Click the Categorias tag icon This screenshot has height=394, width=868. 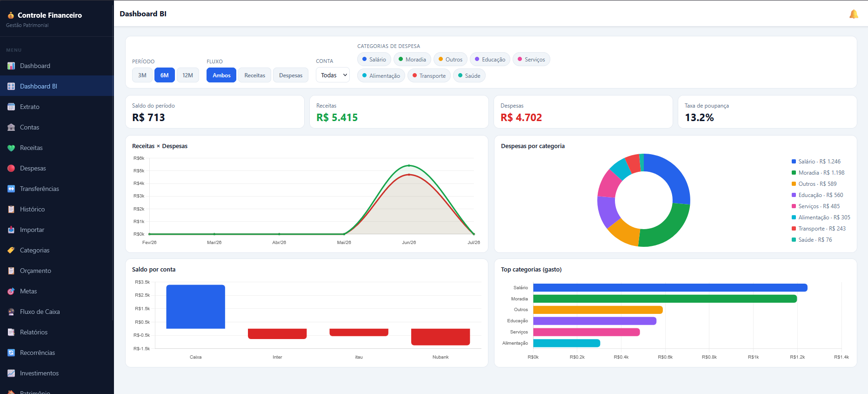(x=11, y=250)
